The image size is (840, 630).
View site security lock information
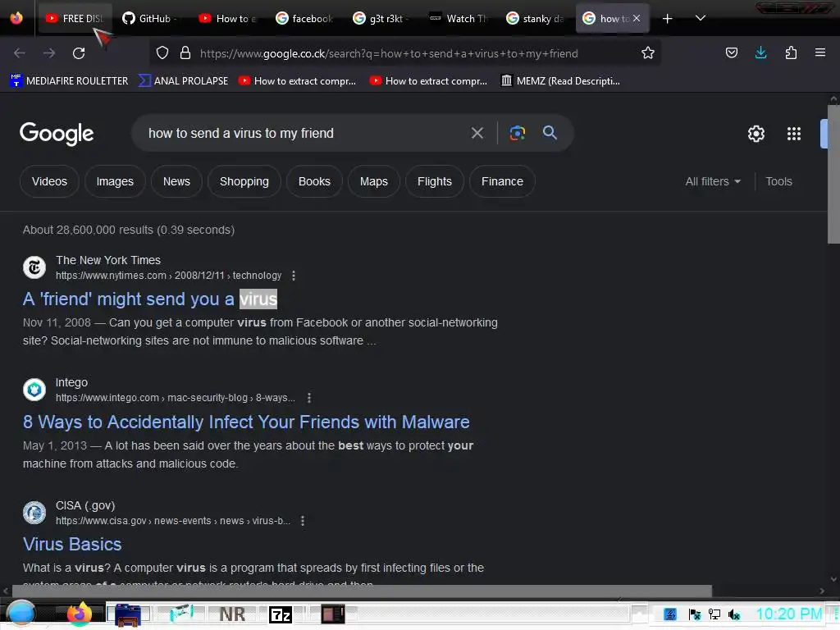185,53
